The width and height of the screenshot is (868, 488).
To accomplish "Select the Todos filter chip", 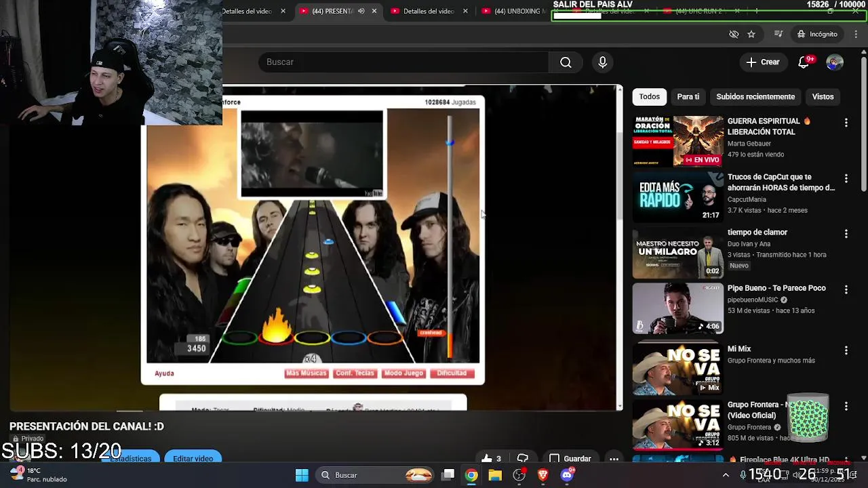I will point(649,97).
